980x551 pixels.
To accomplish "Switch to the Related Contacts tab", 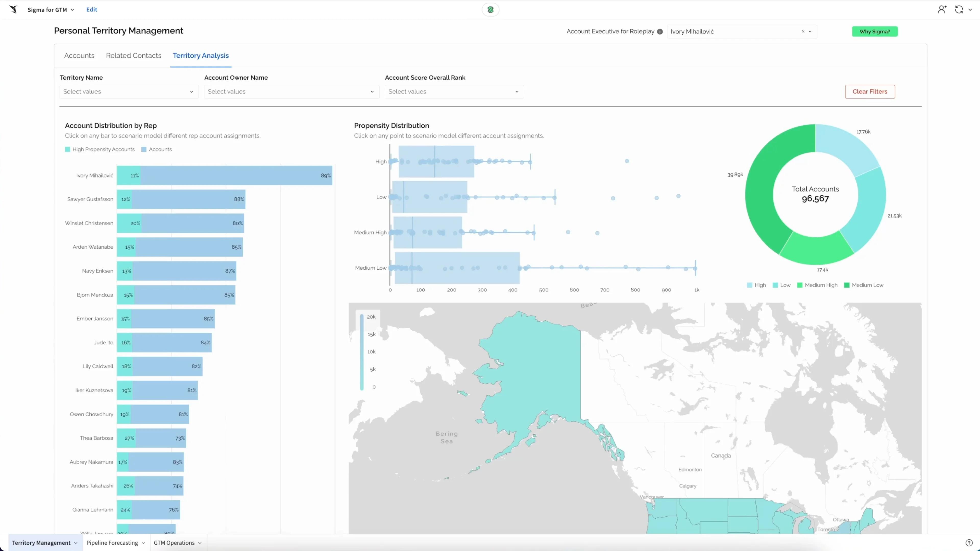I will coord(133,56).
